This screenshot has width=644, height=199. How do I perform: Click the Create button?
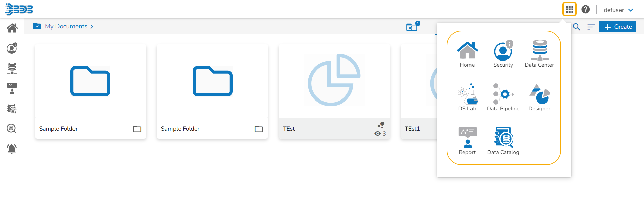pos(617,27)
